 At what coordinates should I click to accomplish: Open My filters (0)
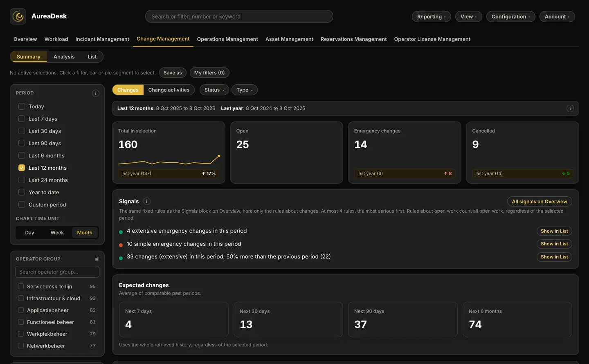209,73
